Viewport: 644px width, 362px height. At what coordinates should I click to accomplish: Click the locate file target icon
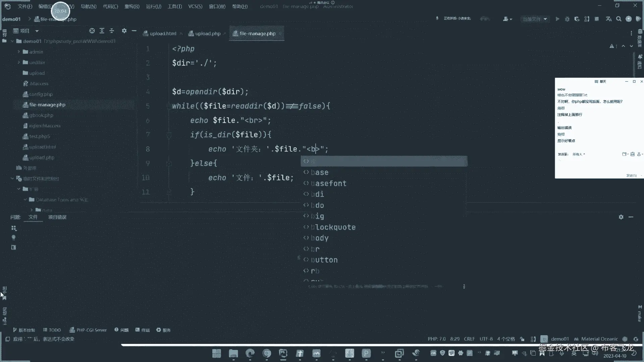[92, 31]
